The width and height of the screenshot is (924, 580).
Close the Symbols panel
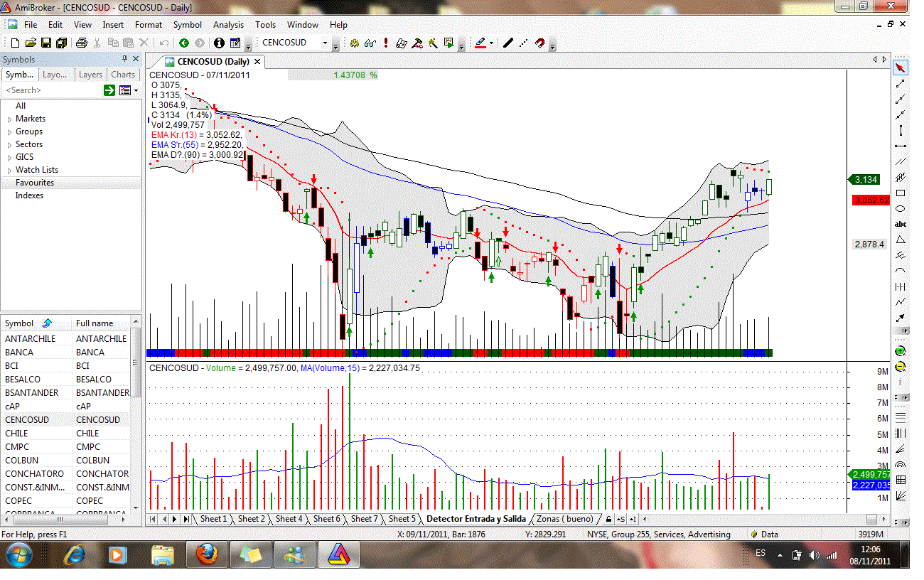point(135,59)
